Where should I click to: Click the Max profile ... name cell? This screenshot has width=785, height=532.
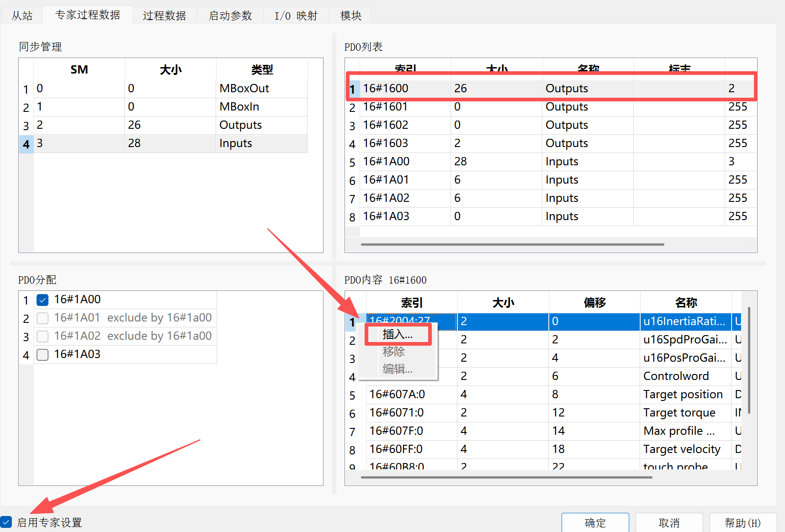(686, 431)
